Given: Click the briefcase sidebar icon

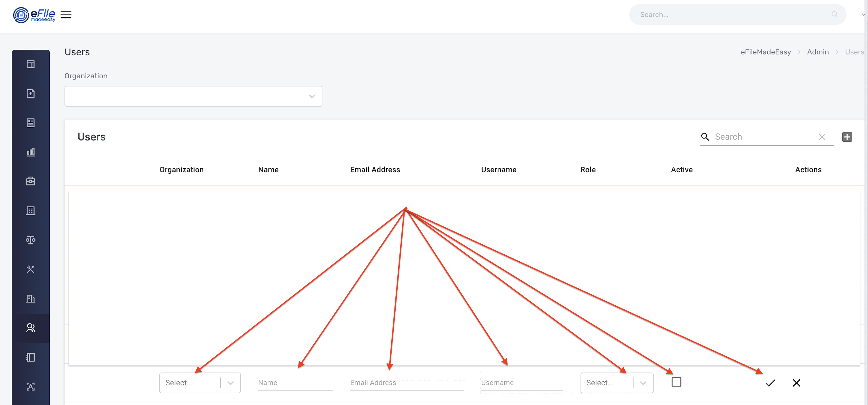Looking at the screenshot, I should 31,181.
